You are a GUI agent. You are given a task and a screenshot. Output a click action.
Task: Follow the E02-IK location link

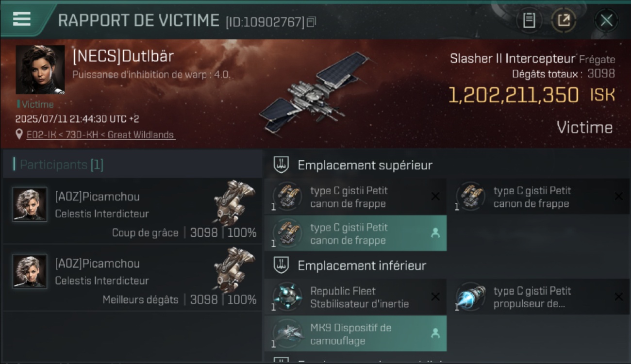[x=100, y=135]
